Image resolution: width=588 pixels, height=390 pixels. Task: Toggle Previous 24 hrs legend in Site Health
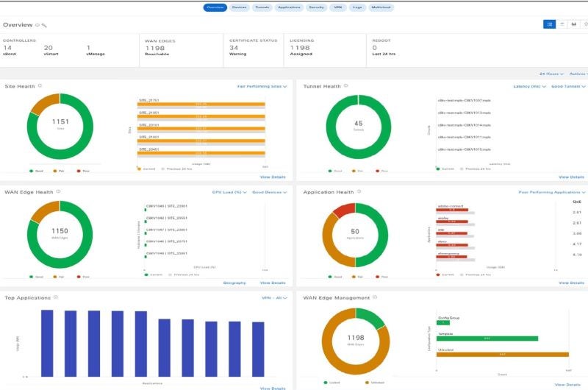pos(176,169)
